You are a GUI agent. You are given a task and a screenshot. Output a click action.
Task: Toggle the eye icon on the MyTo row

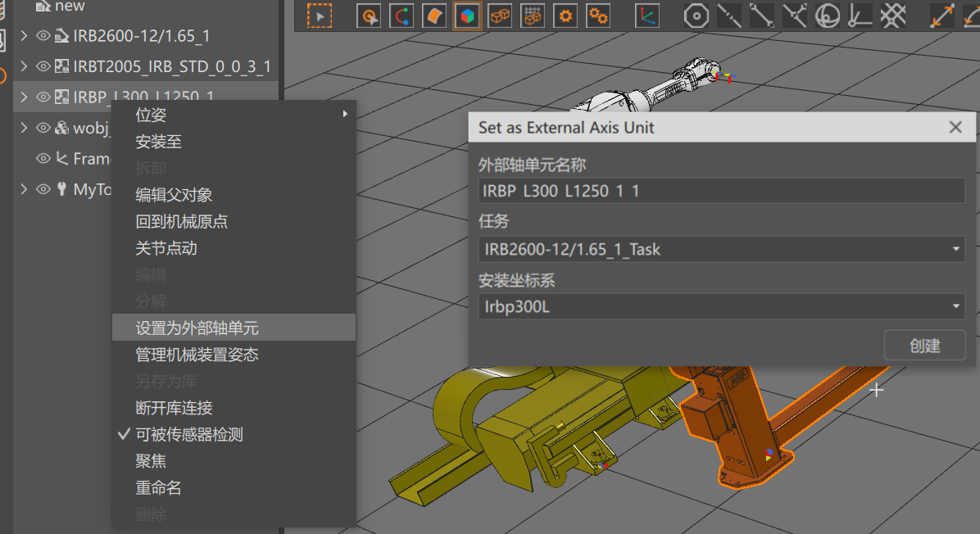(43, 188)
